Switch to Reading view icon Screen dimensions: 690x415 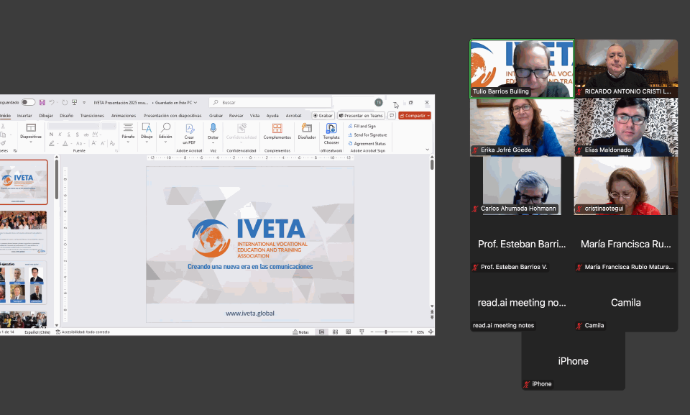tap(349, 332)
